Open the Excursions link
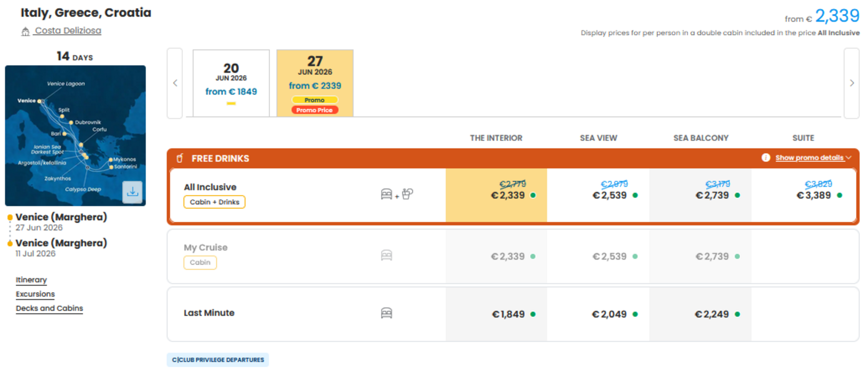This screenshot has height=372, width=868. (x=35, y=294)
